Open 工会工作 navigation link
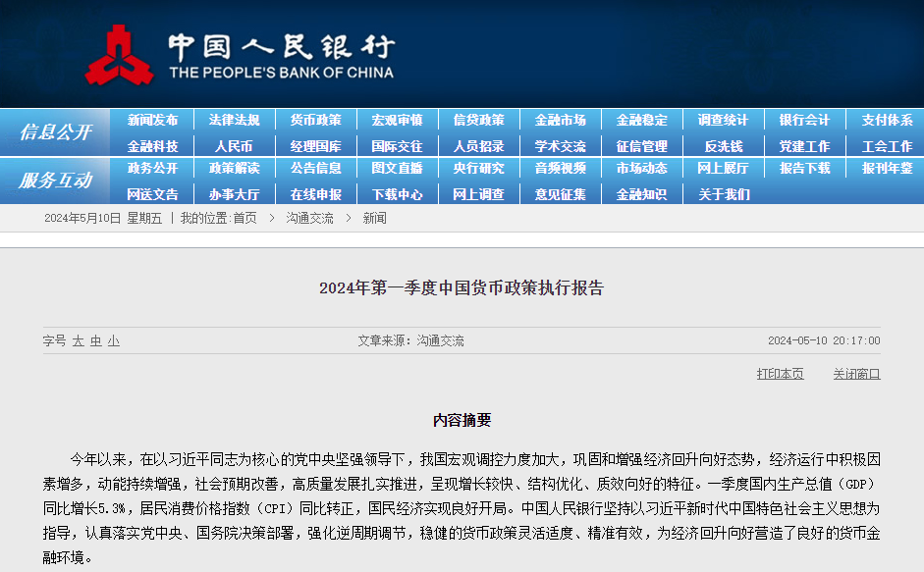 pyautogui.click(x=887, y=146)
